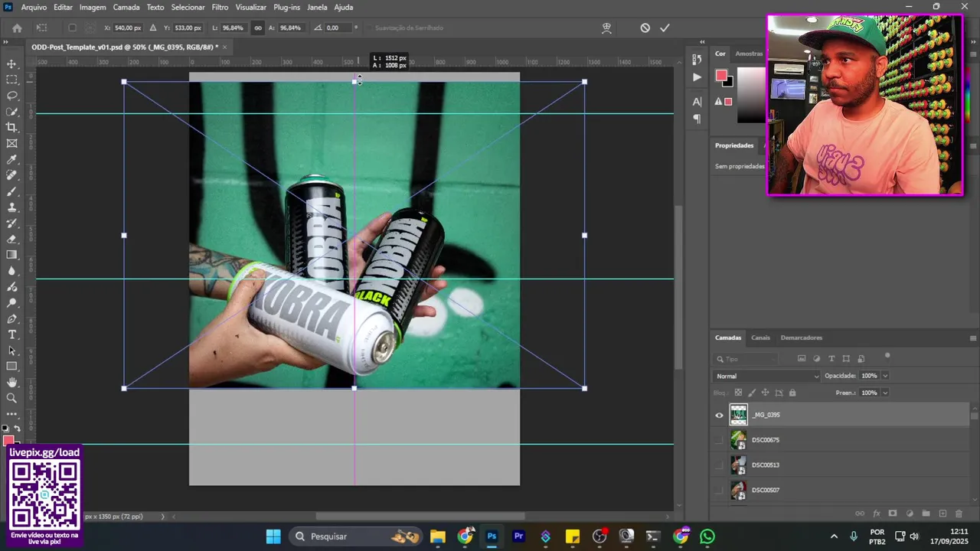The height and width of the screenshot is (551, 980).
Task: Select the Hand tool
Action: tap(11, 382)
